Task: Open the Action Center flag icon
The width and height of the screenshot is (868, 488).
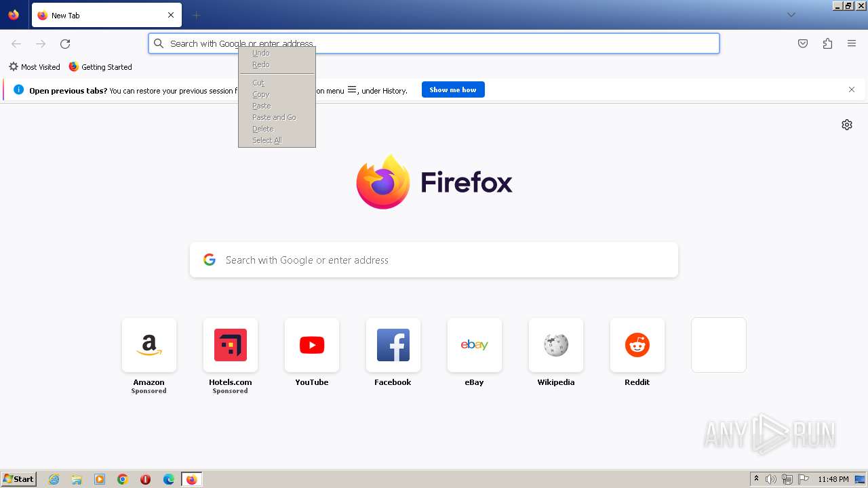Action: pos(804,479)
